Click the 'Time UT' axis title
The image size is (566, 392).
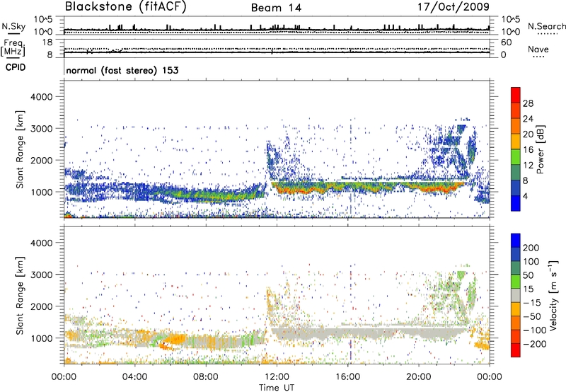(x=277, y=388)
